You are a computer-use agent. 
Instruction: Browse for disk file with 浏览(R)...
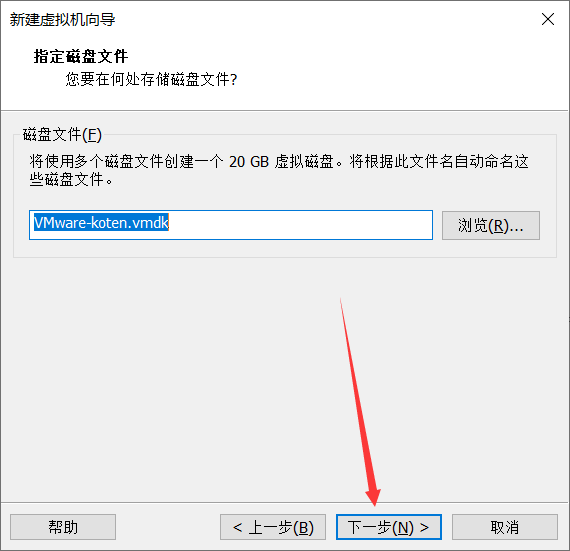[491, 225]
